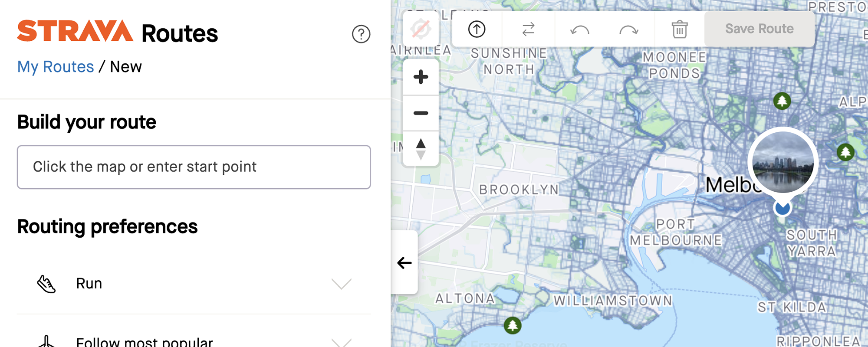Expand Follow most popular dropdown chevron

click(341, 342)
